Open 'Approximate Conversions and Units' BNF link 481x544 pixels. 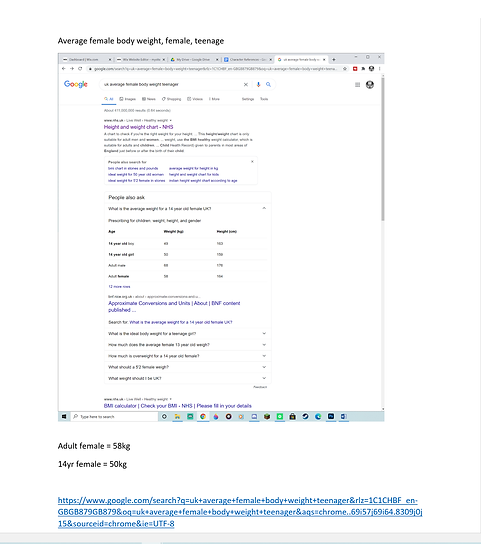click(x=174, y=306)
